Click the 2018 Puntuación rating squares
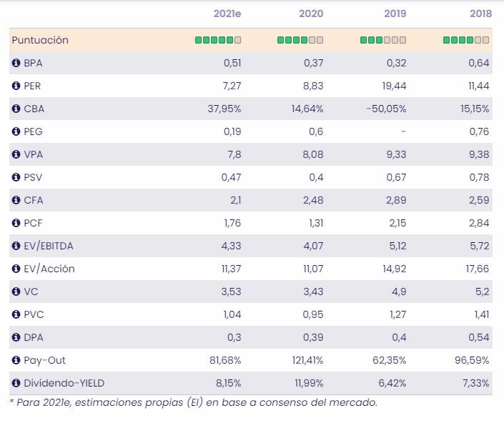 [x=466, y=40]
